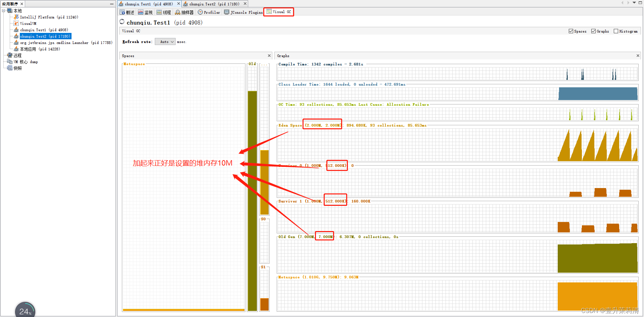Click the 概述 overview tab icon
The image size is (644, 317).
(x=122, y=12)
